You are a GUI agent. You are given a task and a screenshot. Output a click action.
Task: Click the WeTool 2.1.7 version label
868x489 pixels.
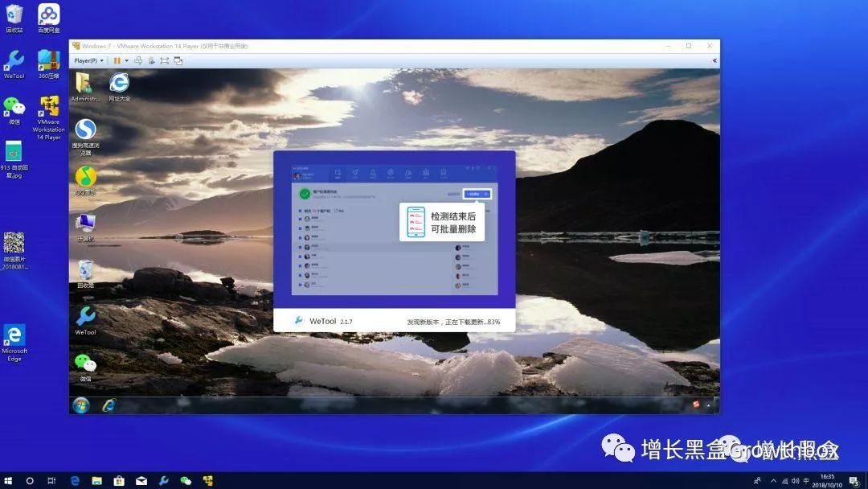click(x=331, y=321)
